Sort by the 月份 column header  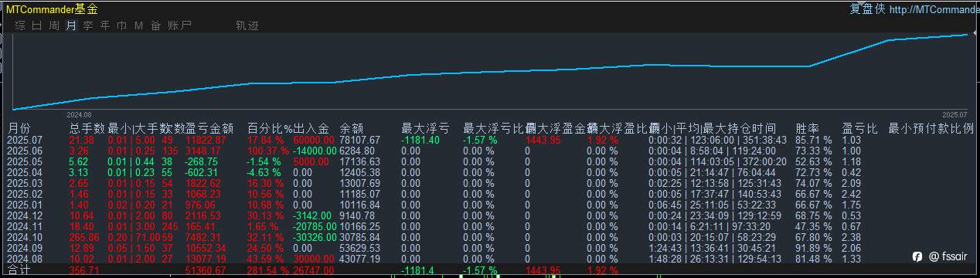[19, 128]
